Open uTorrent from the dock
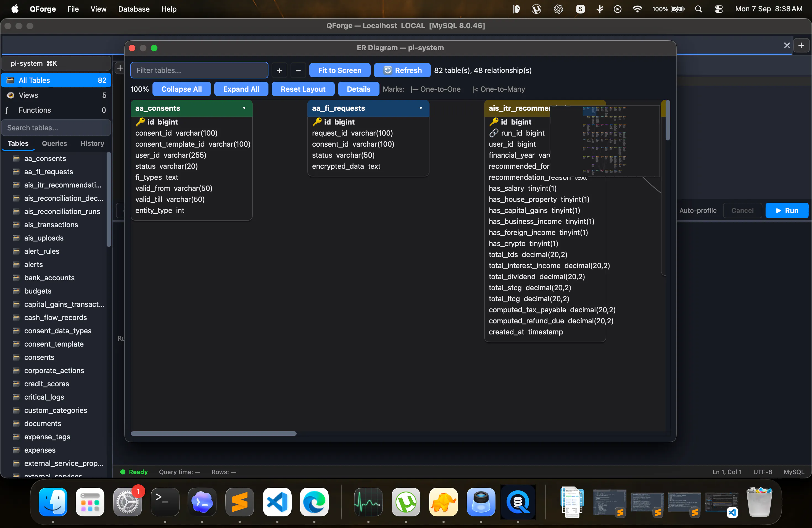812x528 pixels. [406, 502]
